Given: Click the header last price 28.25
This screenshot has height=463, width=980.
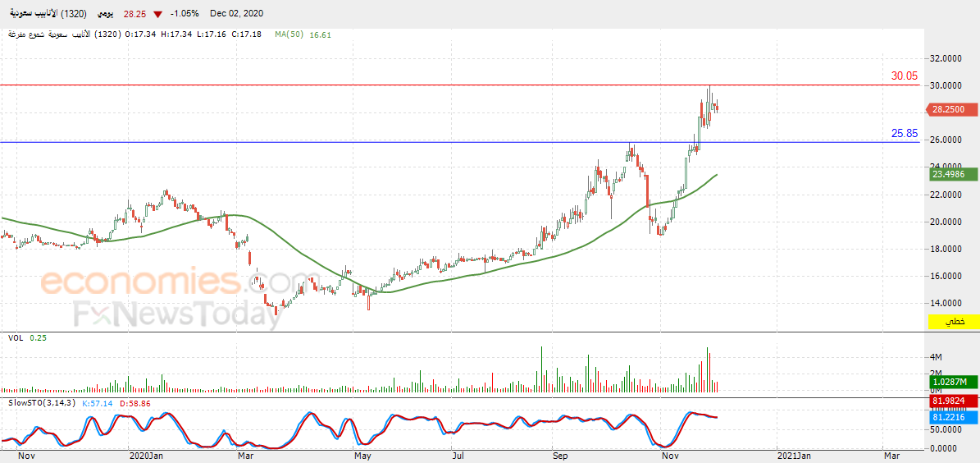Looking at the screenshot, I should tap(134, 14).
